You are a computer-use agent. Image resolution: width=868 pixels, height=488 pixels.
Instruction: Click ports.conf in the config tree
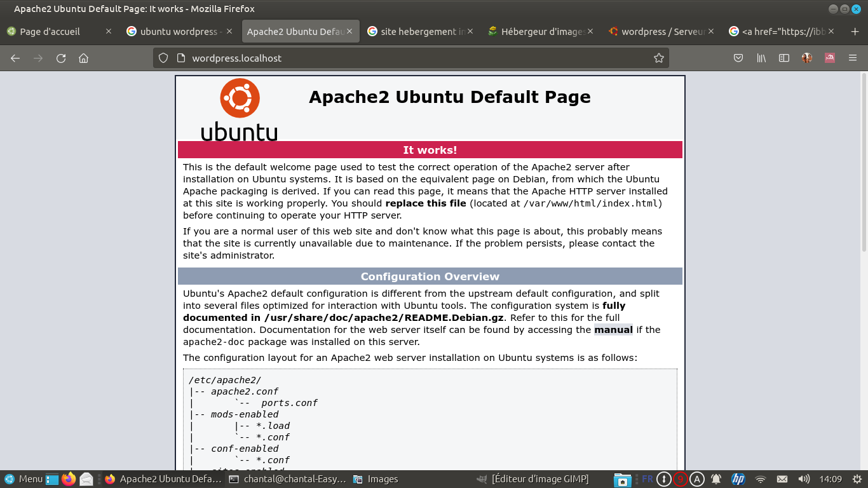[x=289, y=403]
